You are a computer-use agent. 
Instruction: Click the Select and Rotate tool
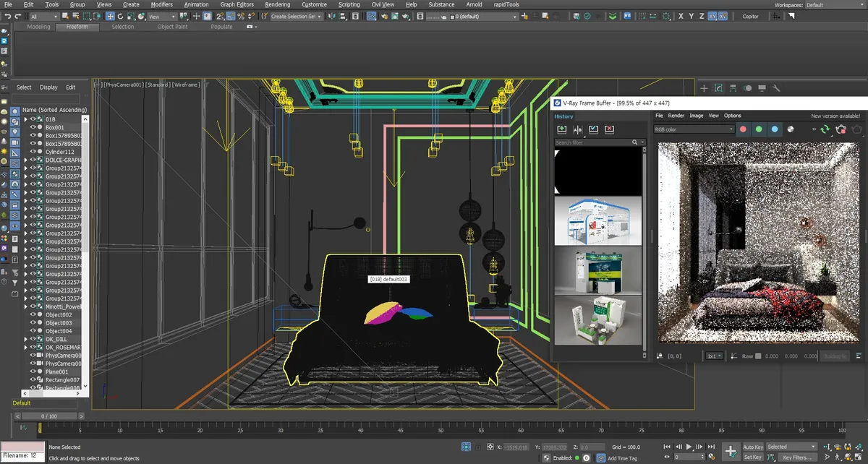tap(120, 16)
